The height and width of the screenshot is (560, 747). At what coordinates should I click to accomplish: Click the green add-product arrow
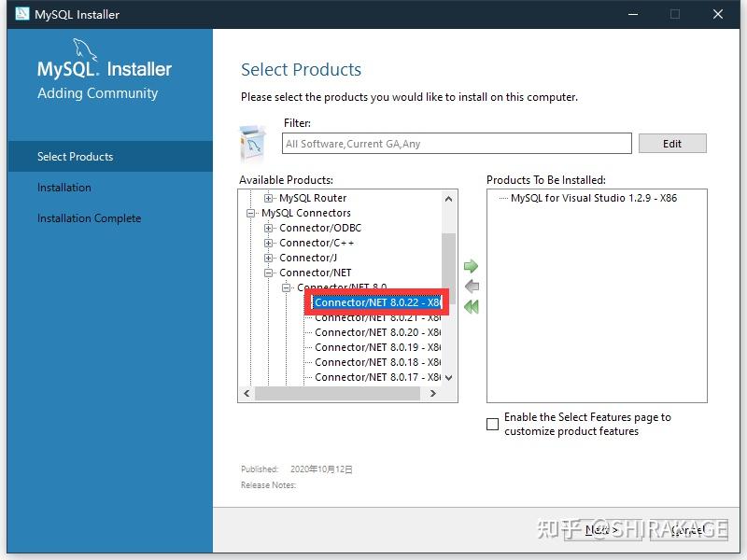471,266
